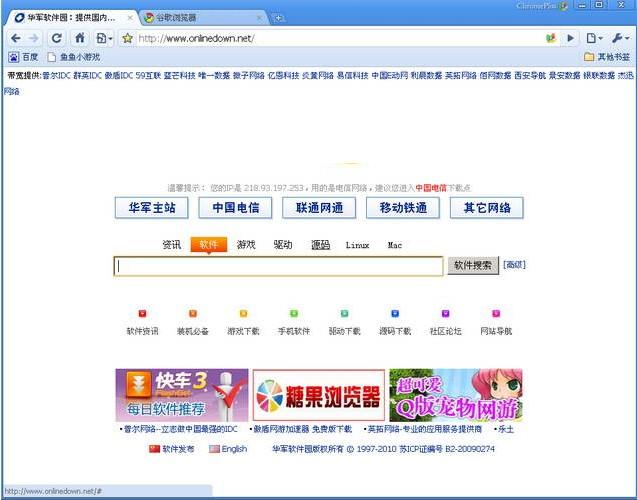Open the 高级 advanced search link
The image size is (637, 500).
tap(514, 265)
